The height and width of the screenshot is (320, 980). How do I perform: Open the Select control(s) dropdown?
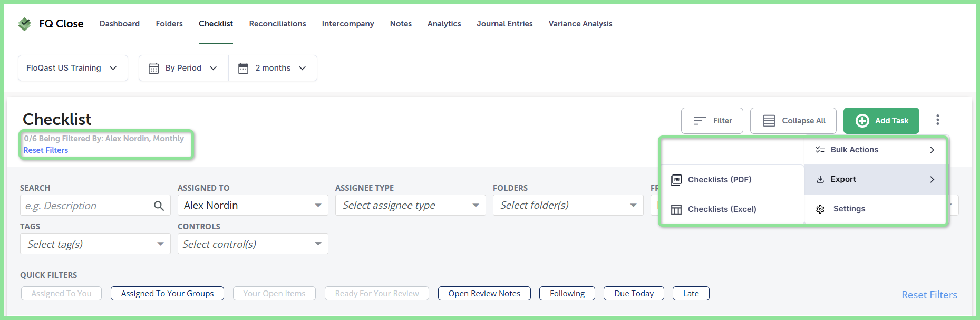253,244
